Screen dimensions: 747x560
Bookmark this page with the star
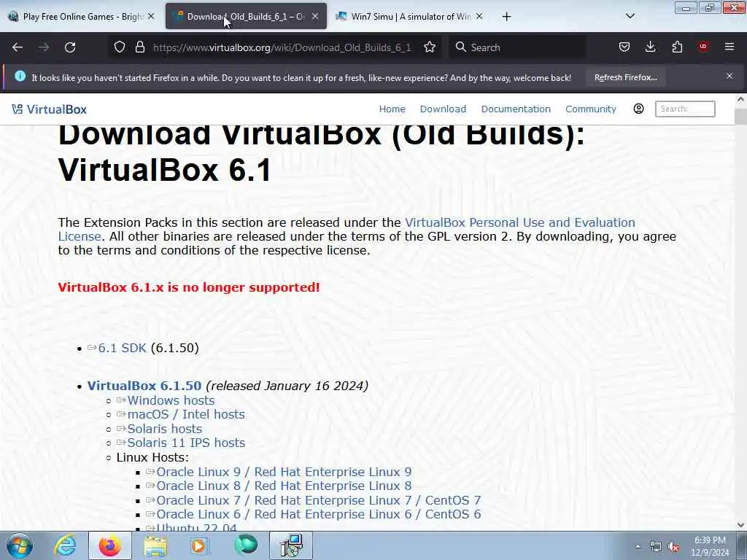430,47
